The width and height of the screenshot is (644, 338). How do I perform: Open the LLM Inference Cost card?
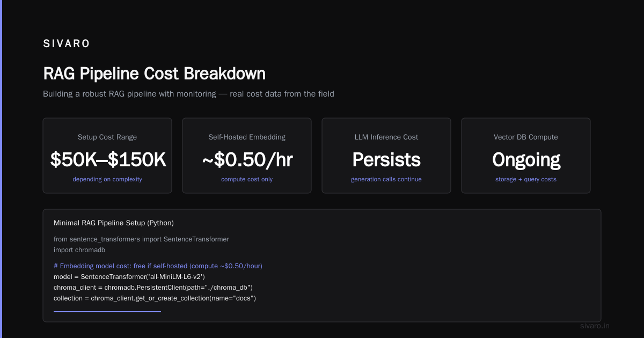(x=386, y=156)
